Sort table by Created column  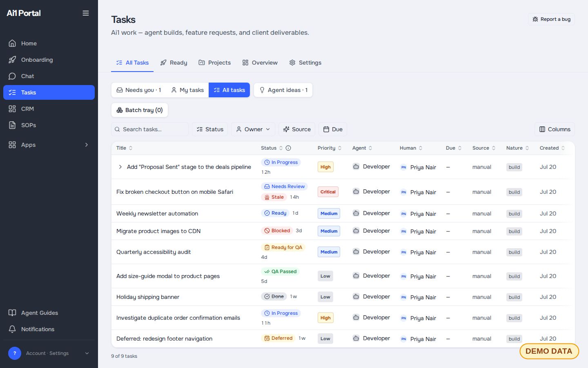click(552, 148)
